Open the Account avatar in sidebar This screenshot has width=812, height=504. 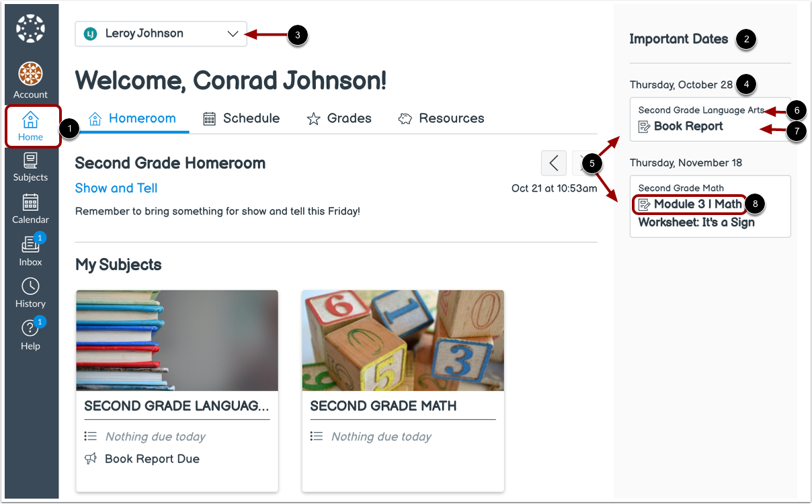(30, 80)
